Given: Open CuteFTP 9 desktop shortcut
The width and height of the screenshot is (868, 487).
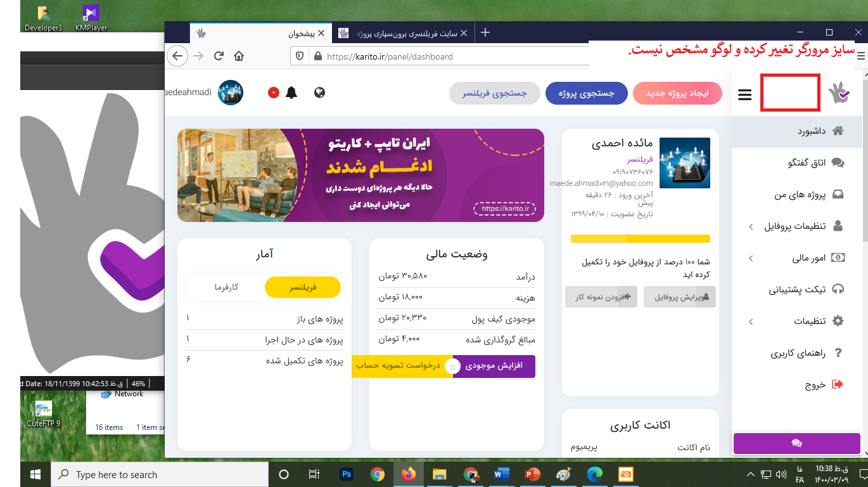Looking at the screenshot, I should [43, 414].
